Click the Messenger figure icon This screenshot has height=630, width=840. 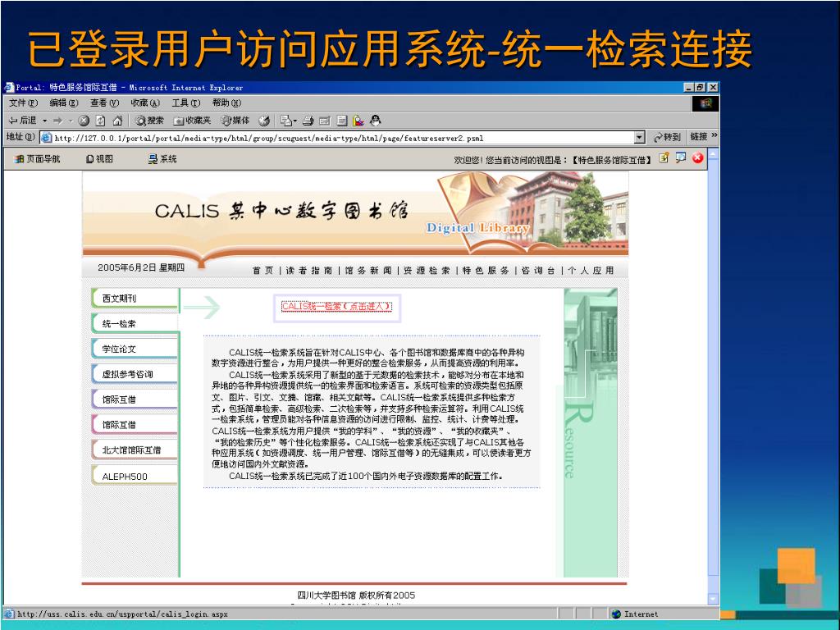pos(358,121)
